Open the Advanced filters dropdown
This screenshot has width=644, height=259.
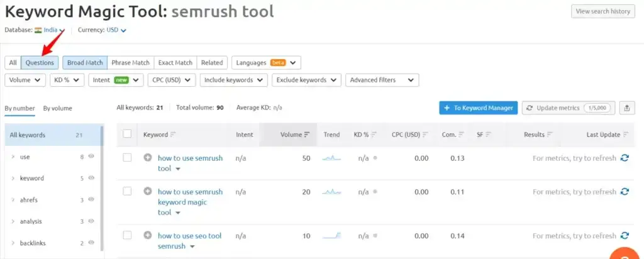point(382,80)
